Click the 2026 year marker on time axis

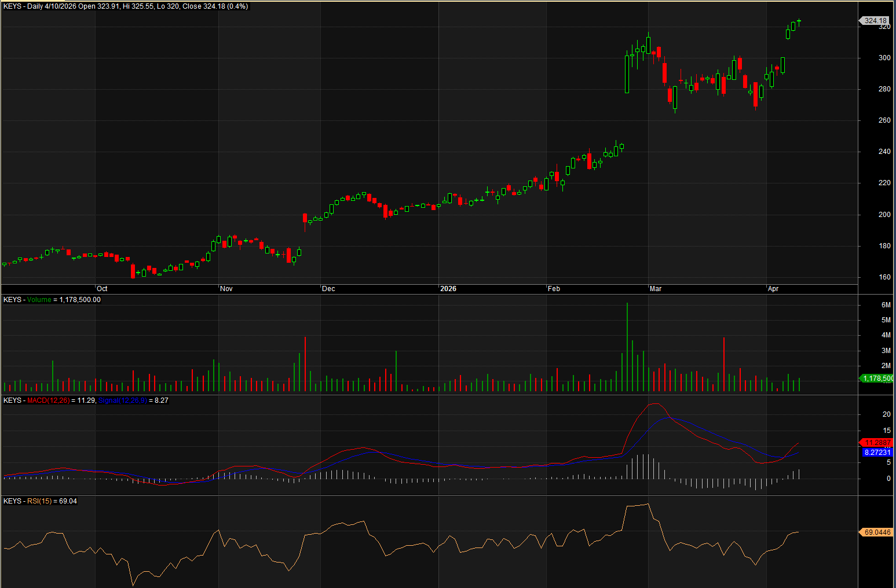click(x=448, y=289)
